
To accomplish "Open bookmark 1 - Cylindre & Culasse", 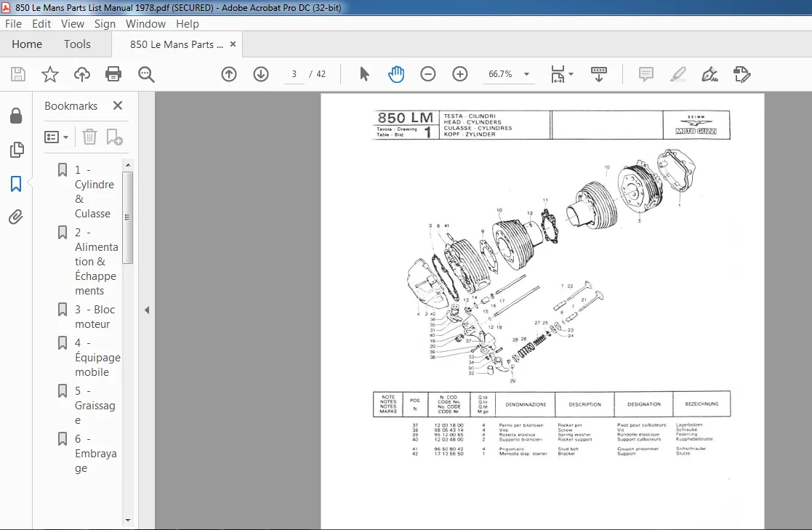I will click(x=93, y=192).
